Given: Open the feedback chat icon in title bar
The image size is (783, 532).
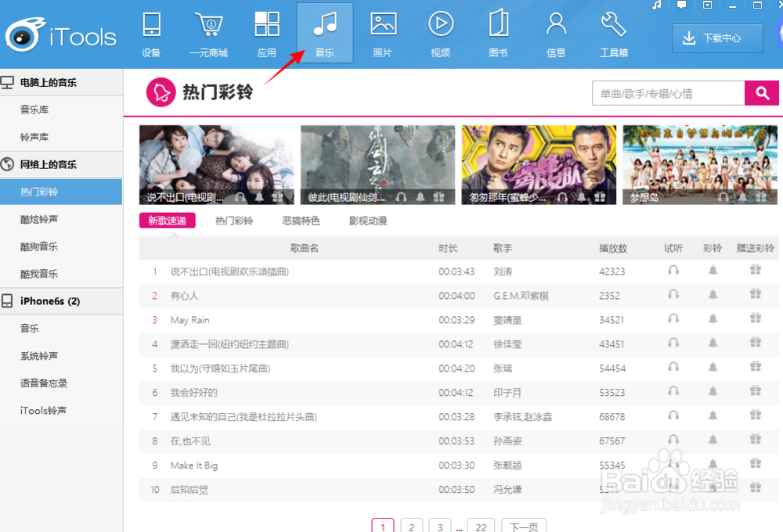Looking at the screenshot, I should [682, 5].
